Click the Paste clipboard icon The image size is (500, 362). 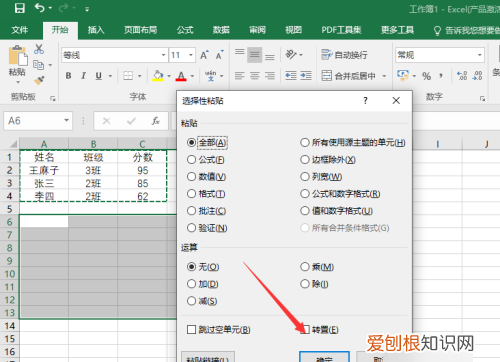pyautogui.click(x=17, y=55)
